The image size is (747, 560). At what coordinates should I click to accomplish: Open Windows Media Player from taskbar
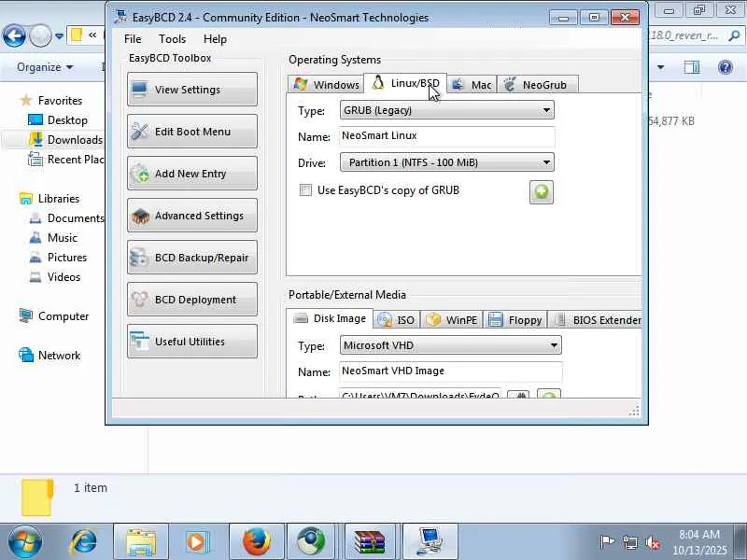point(198,542)
